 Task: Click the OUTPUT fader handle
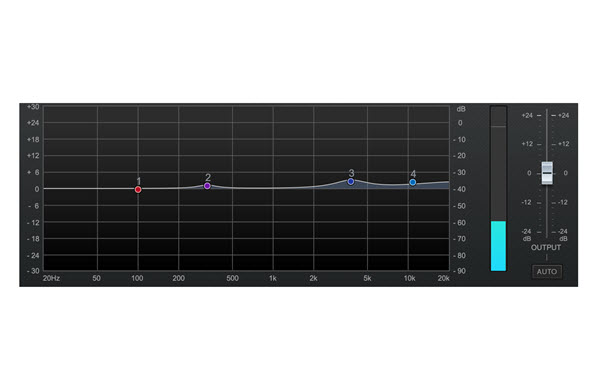[x=547, y=173]
